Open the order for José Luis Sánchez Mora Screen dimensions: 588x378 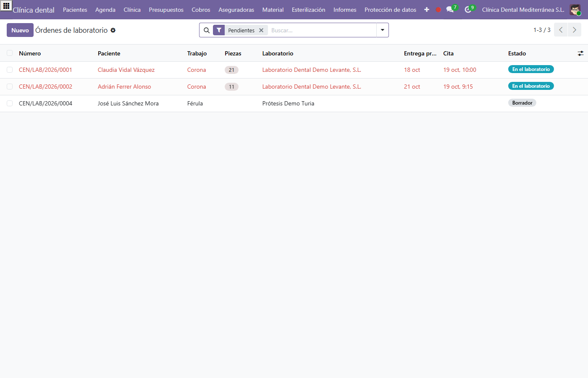[128, 103]
